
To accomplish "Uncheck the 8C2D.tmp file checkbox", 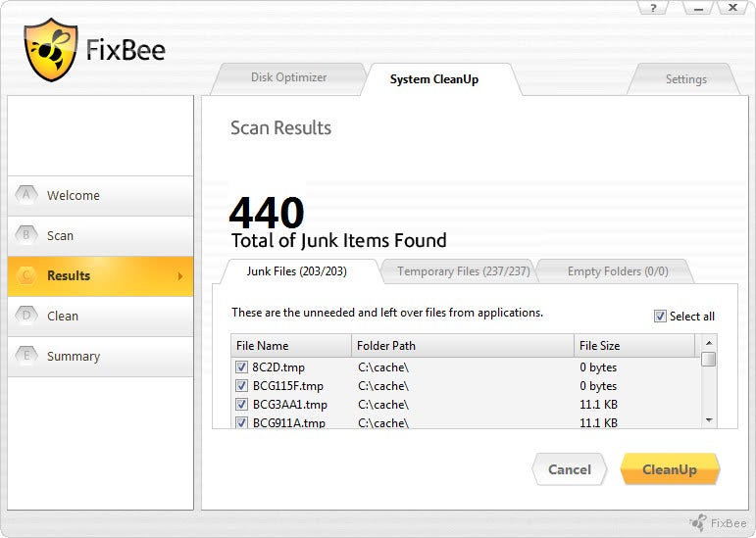I will point(241,367).
